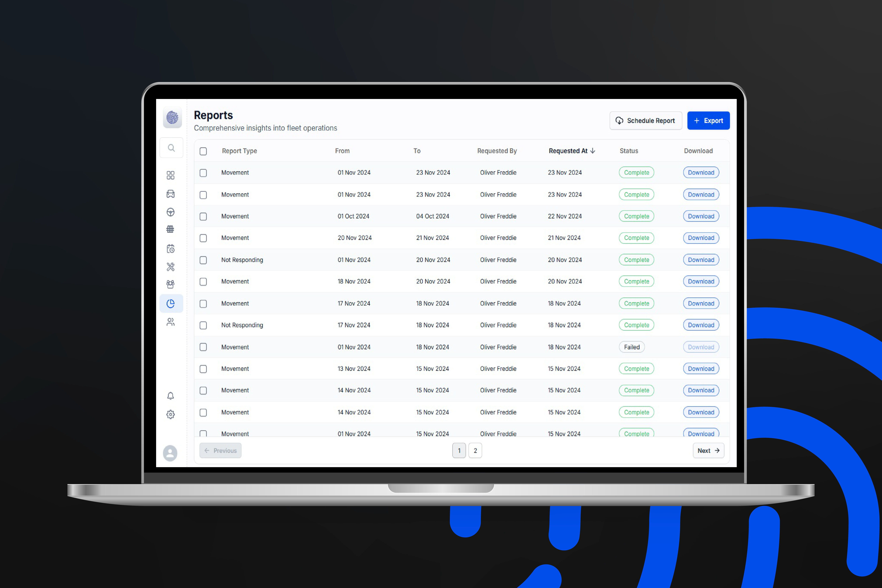Click the blue Export button
The height and width of the screenshot is (588, 882).
tap(708, 121)
